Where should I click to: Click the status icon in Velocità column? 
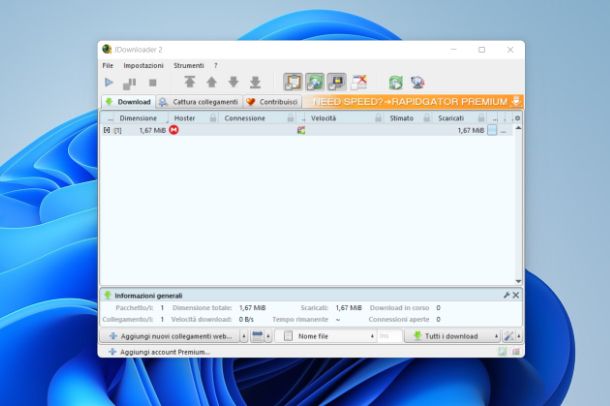click(x=301, y=130)
